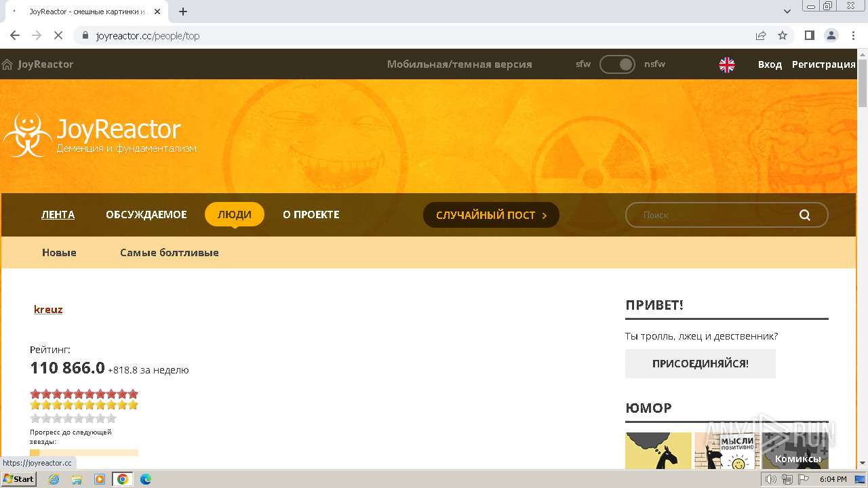The width and height of the screenshot is (868, 488).
Task: Open the ОБСУЖДАЕМОЕ menu item
Action: coord(146,215)
